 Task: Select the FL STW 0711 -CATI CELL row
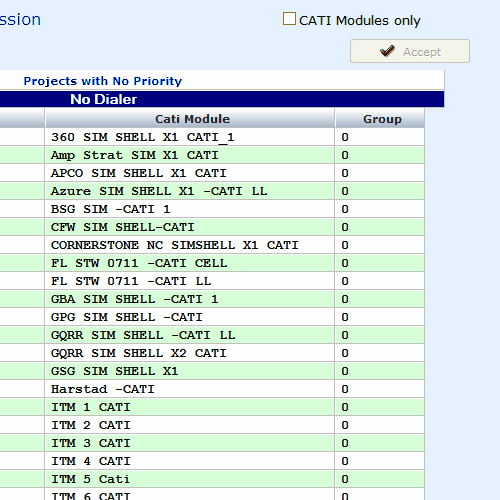click(212, 263)
